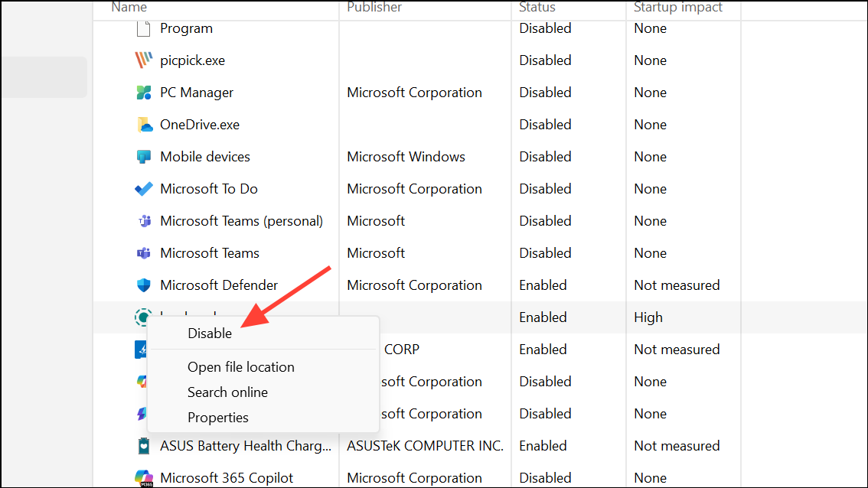Select the PC Manager icon
The height and width of the screenshot is (488, 868).
144,92
